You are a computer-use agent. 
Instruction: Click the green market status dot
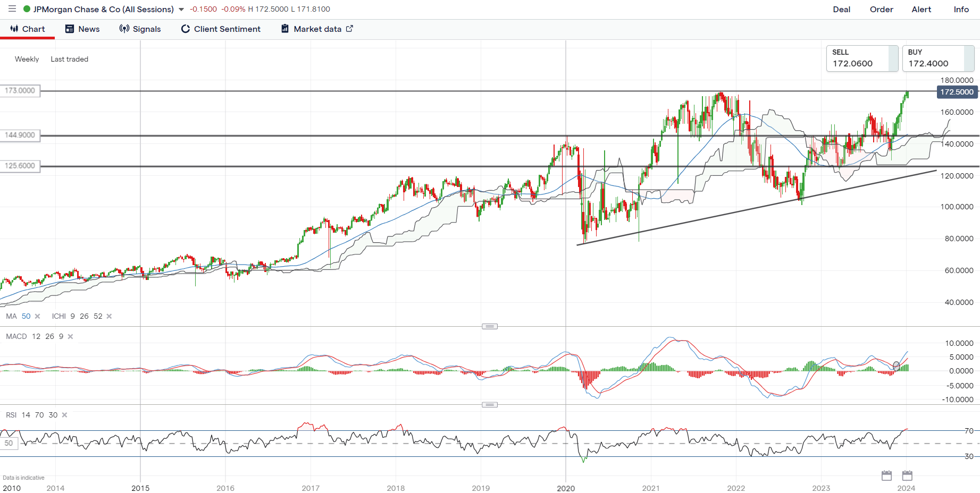point(27,9)
